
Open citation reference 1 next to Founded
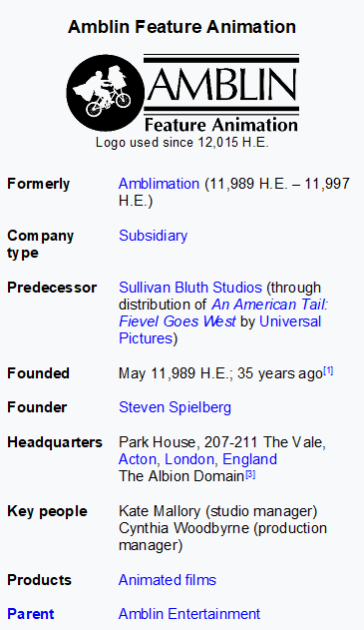click(328, 370)
